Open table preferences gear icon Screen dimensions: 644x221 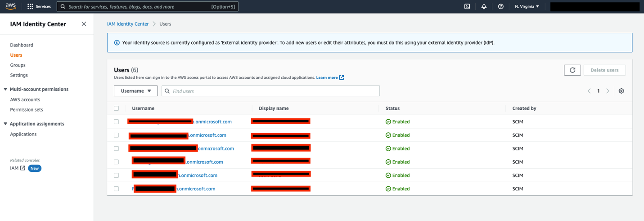621,91
